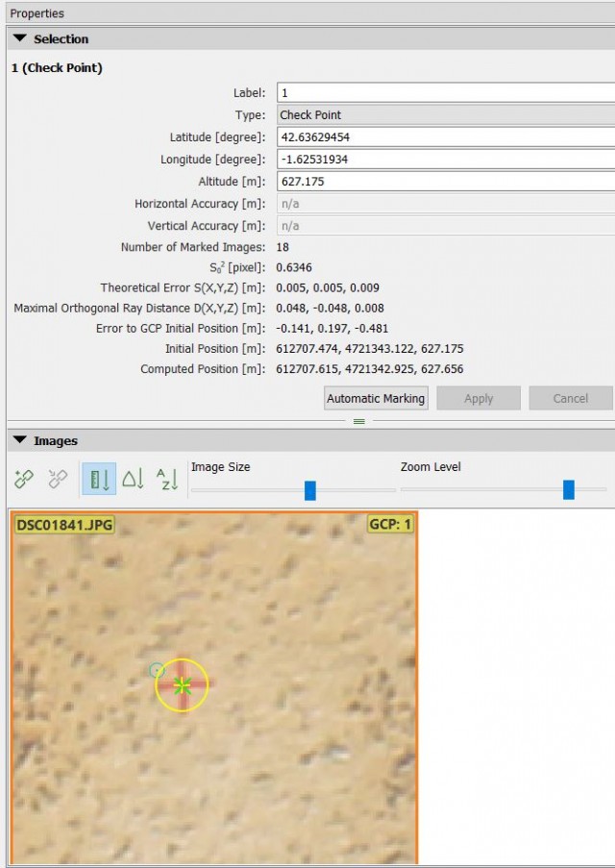Sort images alphabetically A-Z icon

pyautogui.click(x=167, y=479)
